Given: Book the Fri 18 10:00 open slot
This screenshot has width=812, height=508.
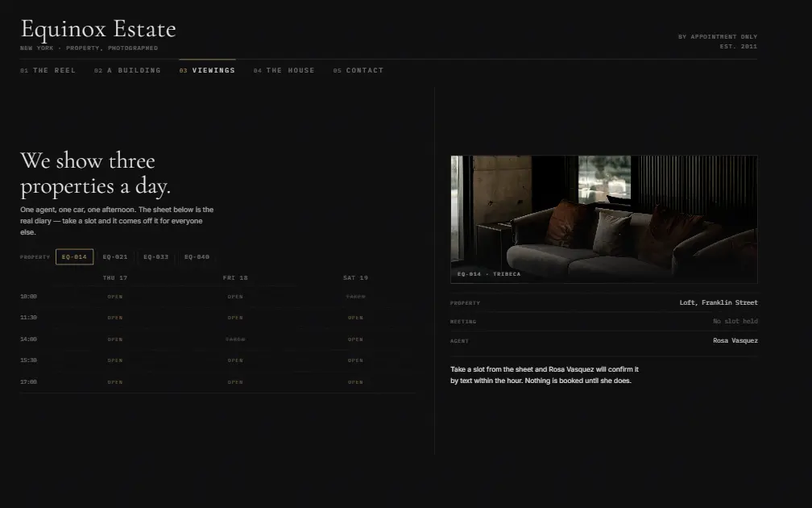Looking at the screenshot, I should [x=235, y=297].
